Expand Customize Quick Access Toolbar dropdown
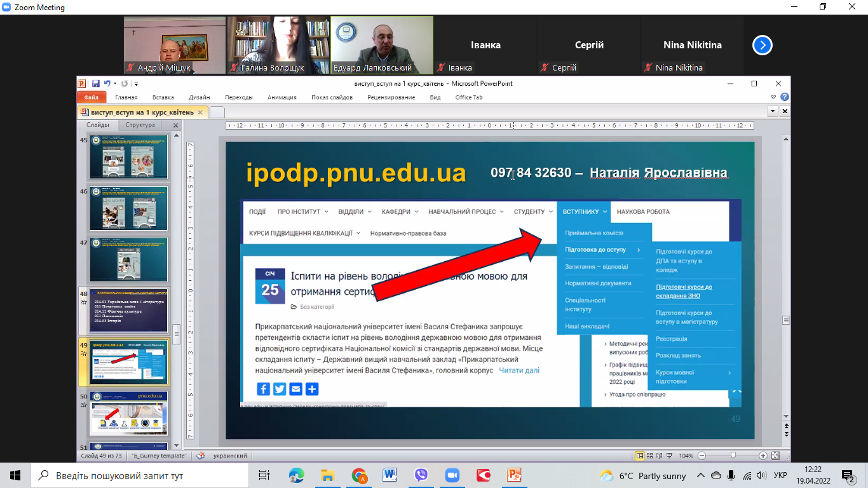Viewport: 868px width, 488px height. [136, 84]
